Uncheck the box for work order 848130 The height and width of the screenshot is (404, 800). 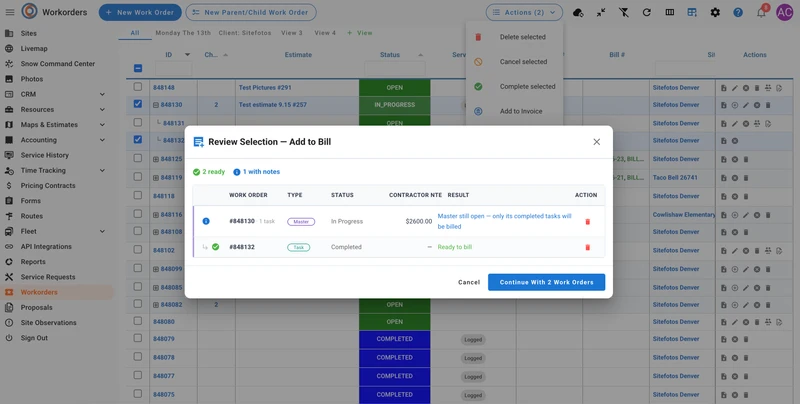point(138,104)
